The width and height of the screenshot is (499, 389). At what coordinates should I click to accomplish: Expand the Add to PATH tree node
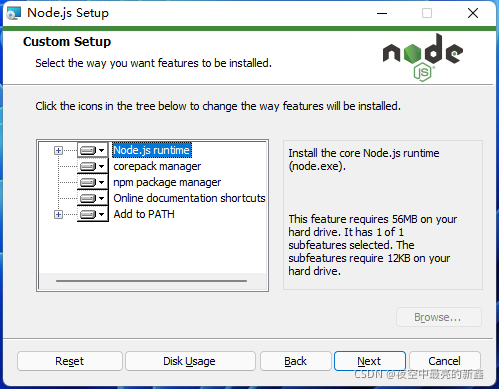click(x=58, y=214)
